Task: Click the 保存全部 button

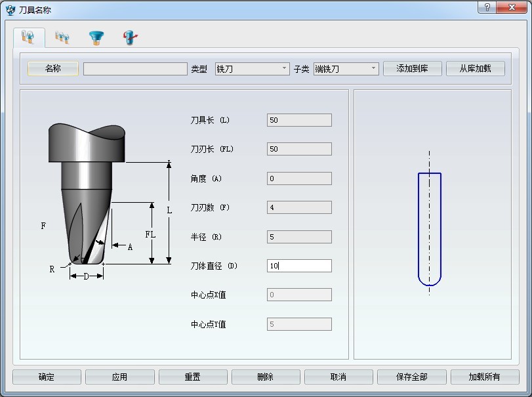Action: pyautogui.click(x=411, y=377)
